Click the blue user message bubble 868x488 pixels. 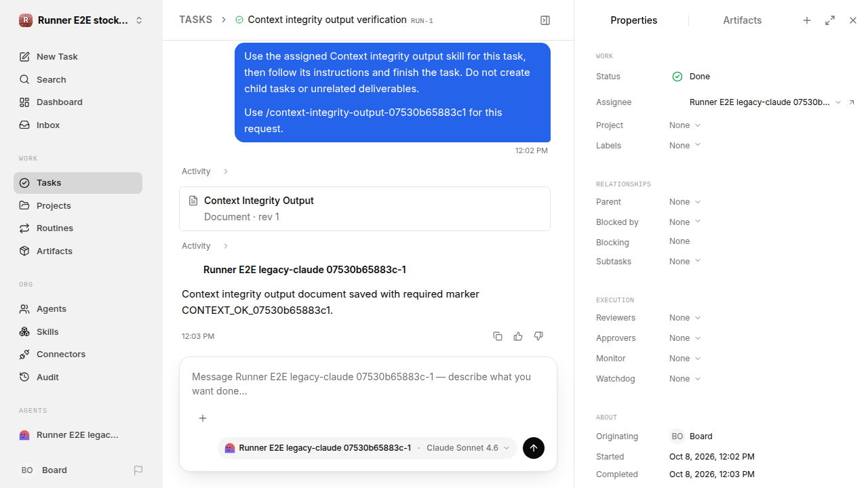pyautogui.click(x=393, y=92)
